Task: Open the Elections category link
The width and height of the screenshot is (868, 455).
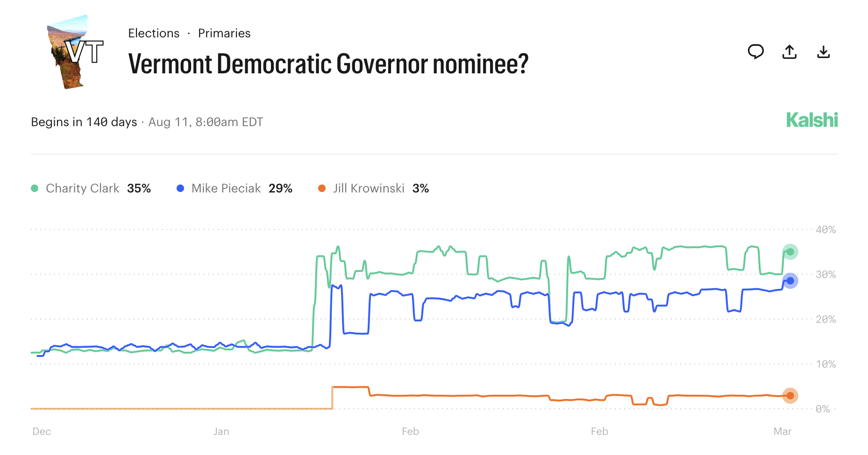Action: point(154,33)
